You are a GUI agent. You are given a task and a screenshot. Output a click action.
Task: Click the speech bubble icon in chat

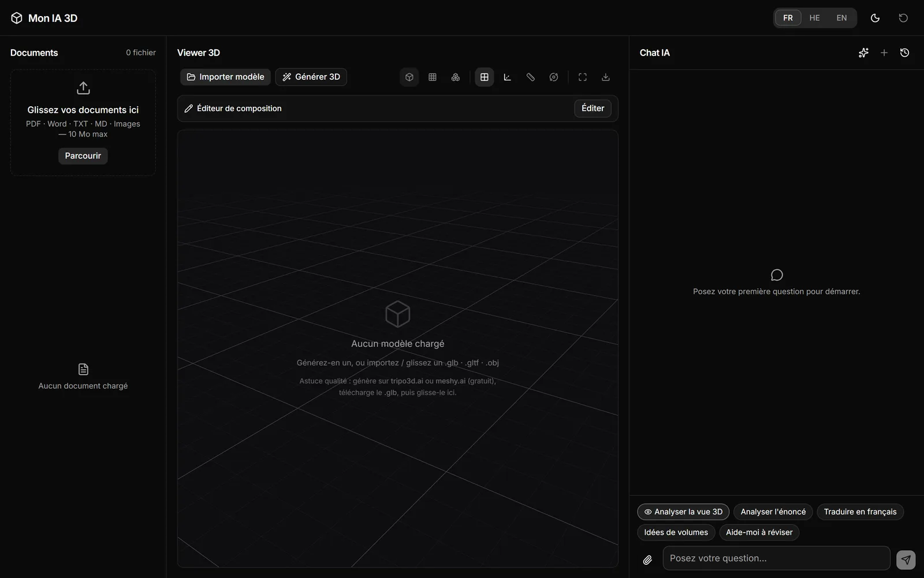777,275
